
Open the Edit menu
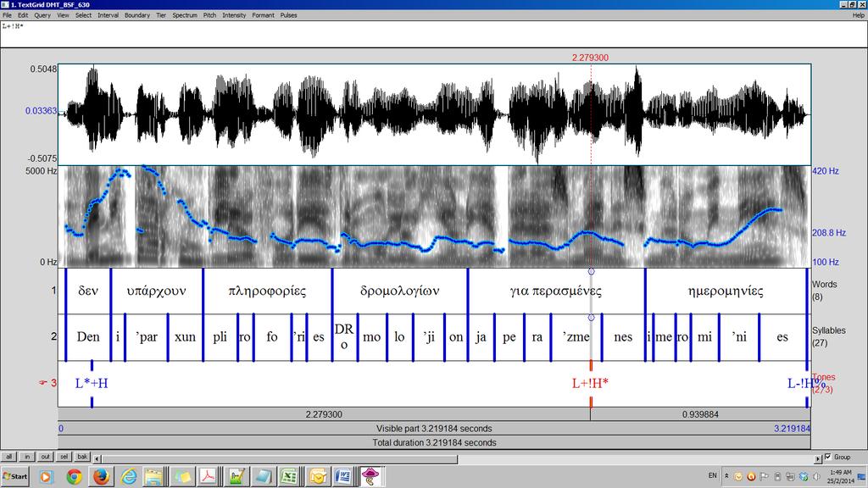pos(23,15)
